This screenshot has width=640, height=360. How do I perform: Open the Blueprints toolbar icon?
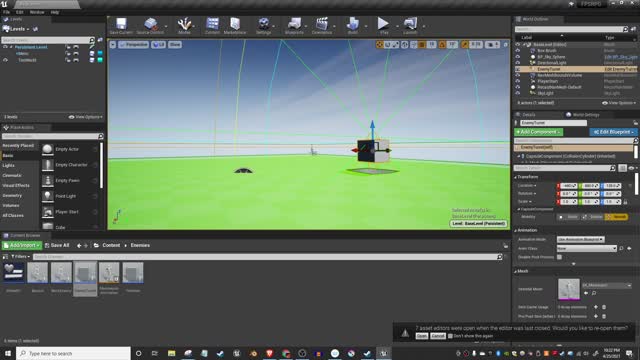tap(294, 24)
